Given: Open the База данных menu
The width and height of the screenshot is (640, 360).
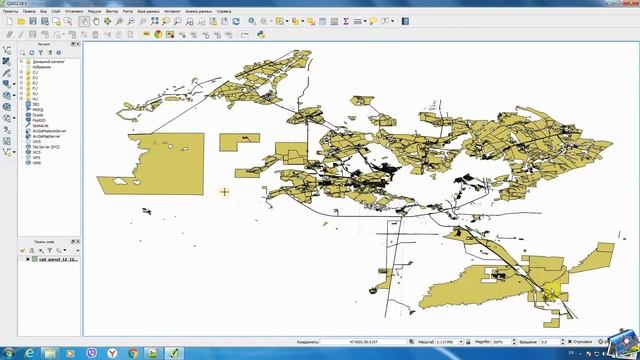Looking at the screenshot, I should (148, 11).
